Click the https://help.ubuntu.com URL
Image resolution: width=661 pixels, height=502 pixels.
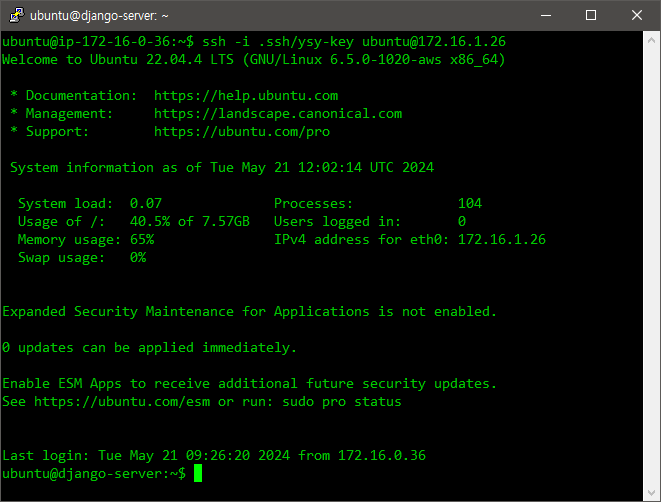point(246,96)
